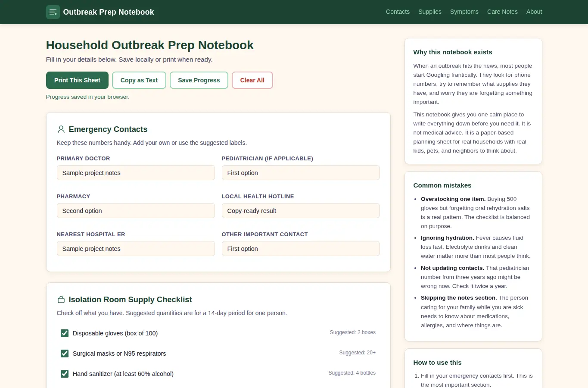Image resolution: width=588 pixels, height=388 pixels.
Task: Click the person icon beside Emergency Contacts
Action: click(x=61, y=129)
